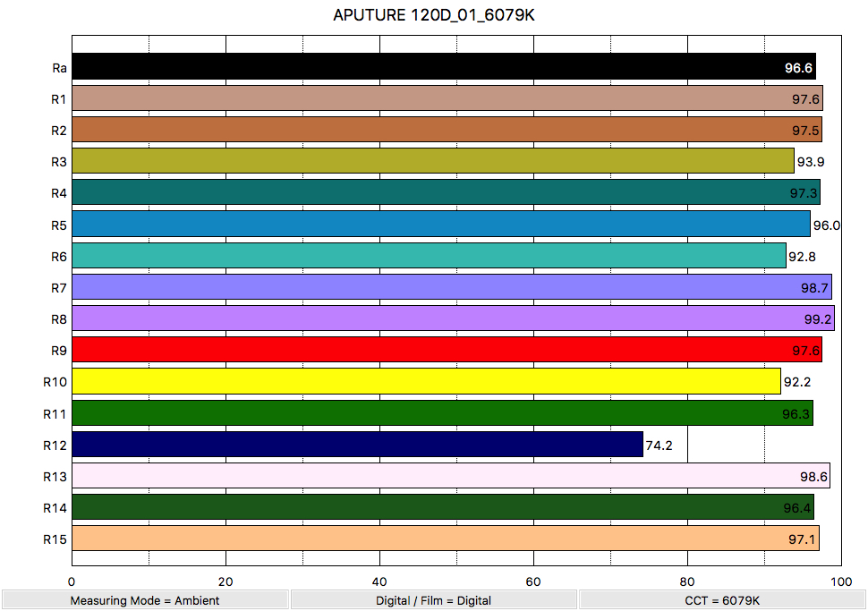Click the black Ra bar

tap(443, 66)
